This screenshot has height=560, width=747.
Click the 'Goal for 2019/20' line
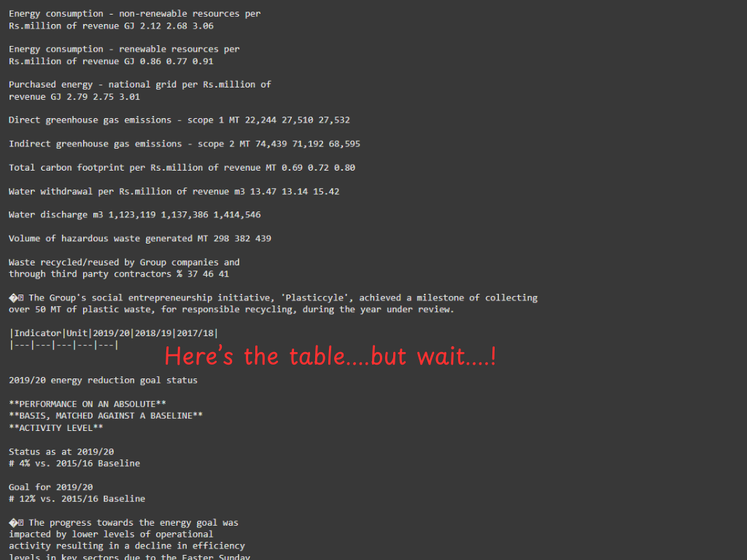pyautogui.click(x=50, y=487)
